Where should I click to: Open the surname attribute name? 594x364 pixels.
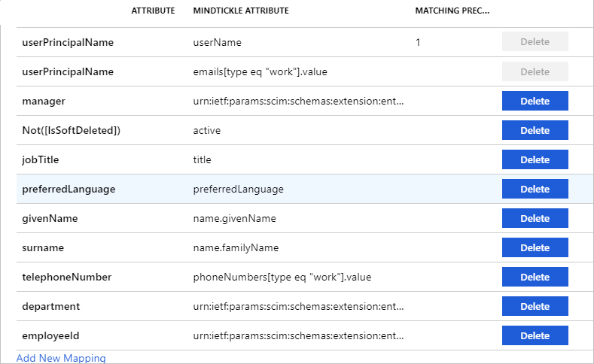click(43, 247)
